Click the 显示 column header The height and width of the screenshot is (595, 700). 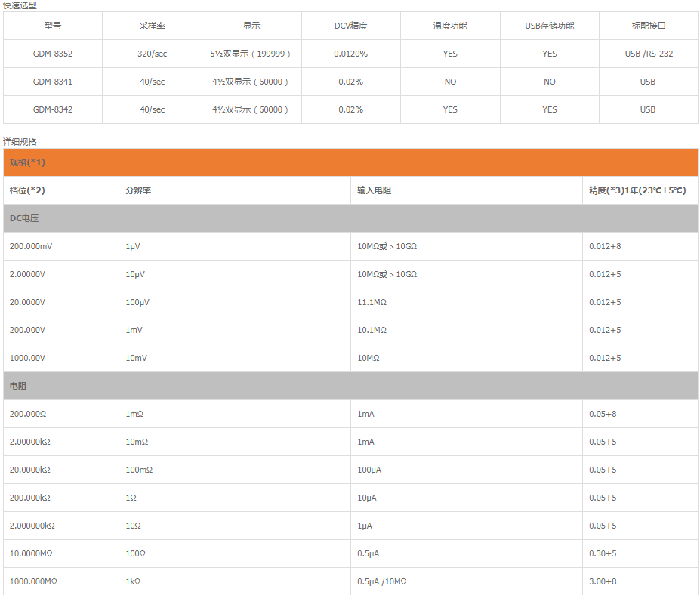point(251,26)
